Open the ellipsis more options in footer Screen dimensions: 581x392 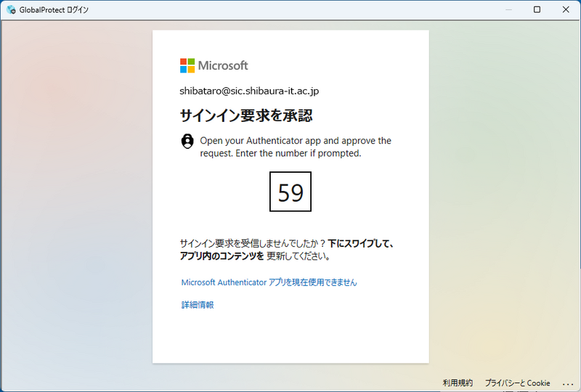[x=568, y=383]
